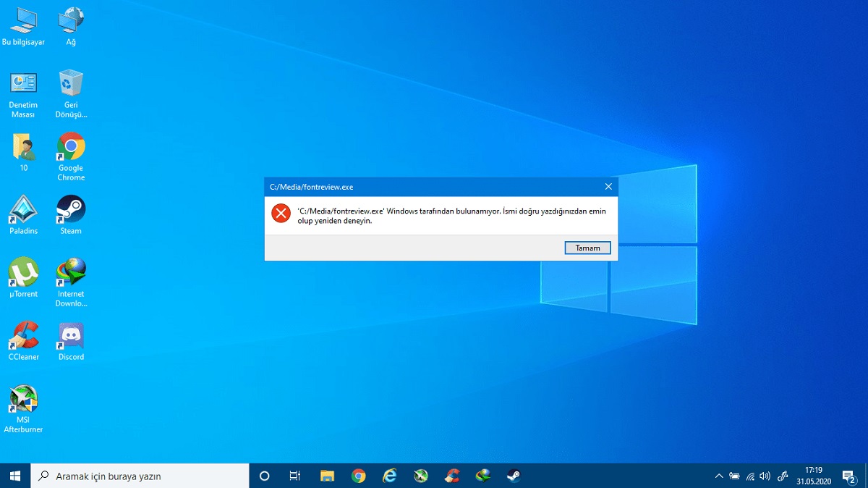Open the Windows Start menu

coord(15,476)
